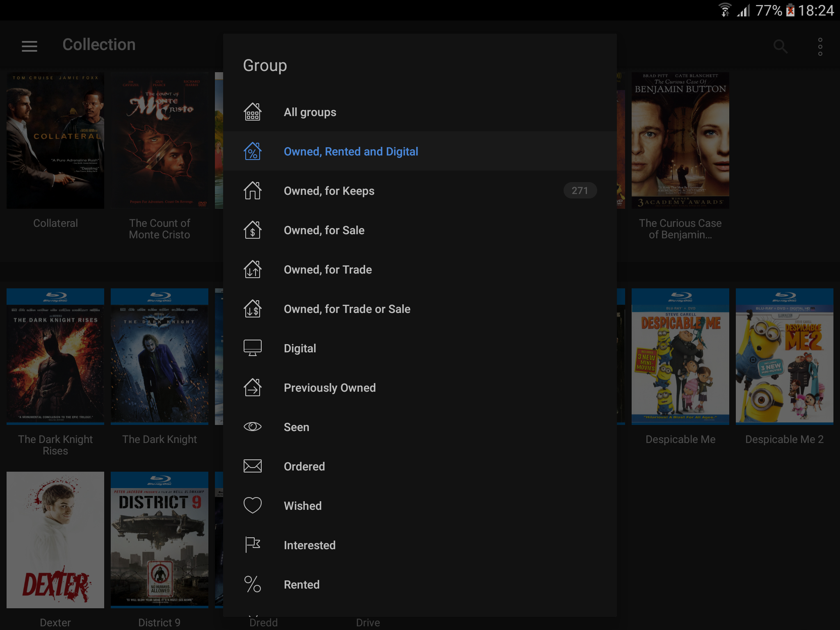This screenshot has height=630, width=840.
Task: Select the Interested group label
Action: [x=310, y=545]
